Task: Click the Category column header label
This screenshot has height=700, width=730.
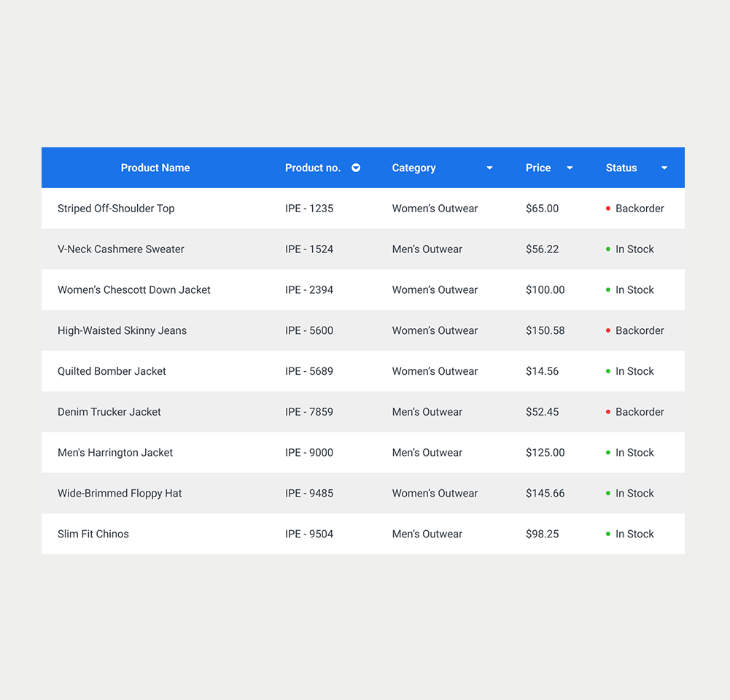Action: click(413, 168)
